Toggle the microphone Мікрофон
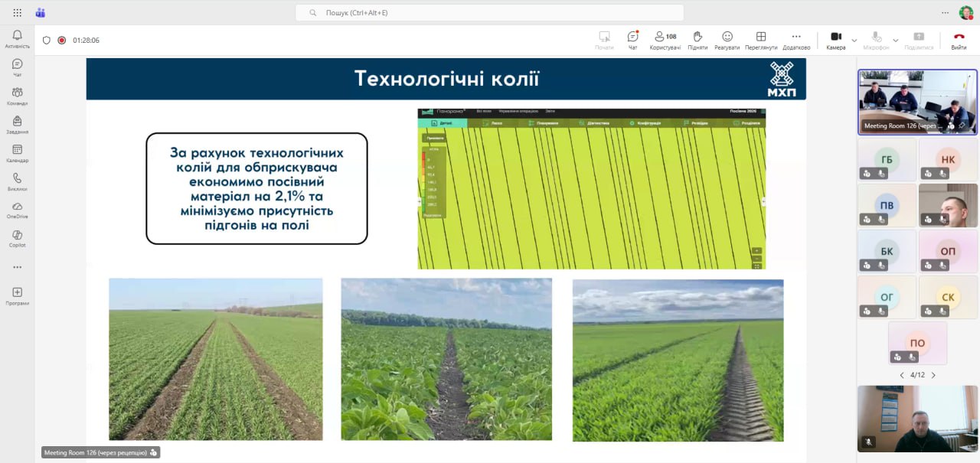 click(876, 40)
